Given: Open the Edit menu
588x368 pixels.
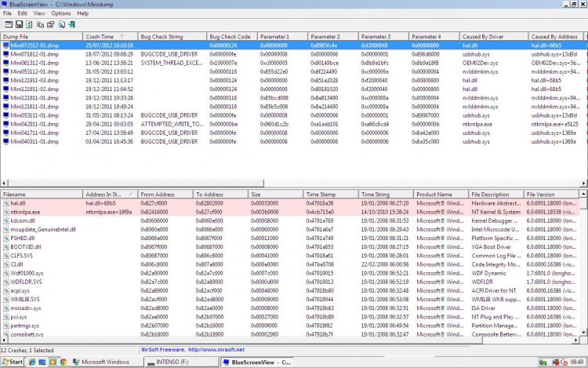Looking at the screenshot, I should [22, 13].
